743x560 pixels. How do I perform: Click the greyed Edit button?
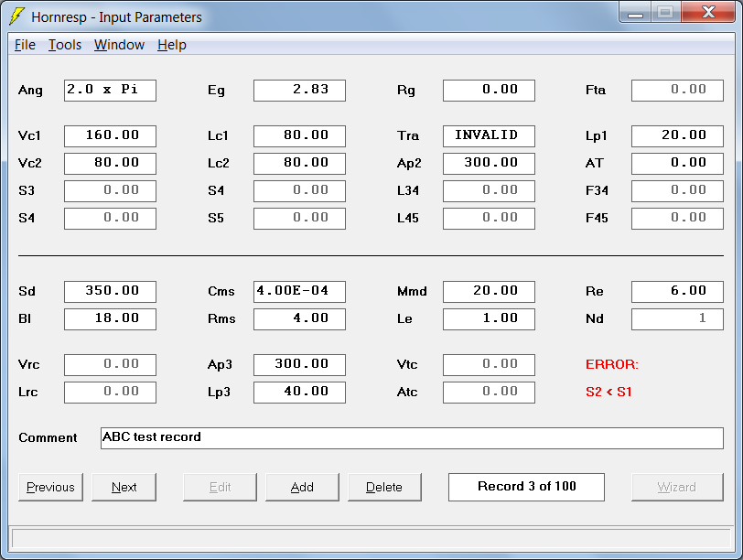[220, 487]
